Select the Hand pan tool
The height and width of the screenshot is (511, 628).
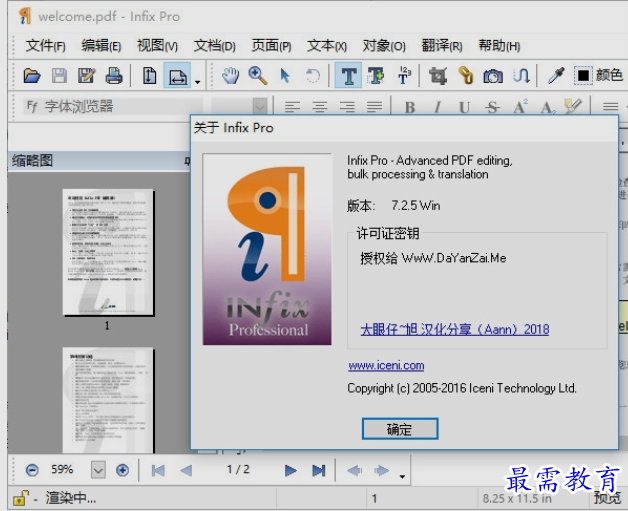(230, 75)
